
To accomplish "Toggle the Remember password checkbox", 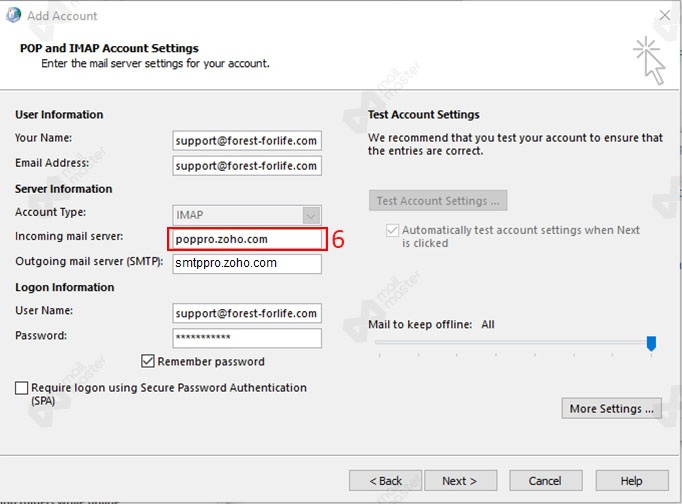I will pos(149,361).
